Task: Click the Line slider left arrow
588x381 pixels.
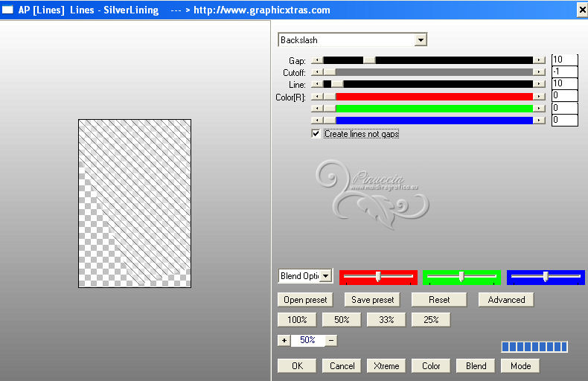Action: [317, 84]
